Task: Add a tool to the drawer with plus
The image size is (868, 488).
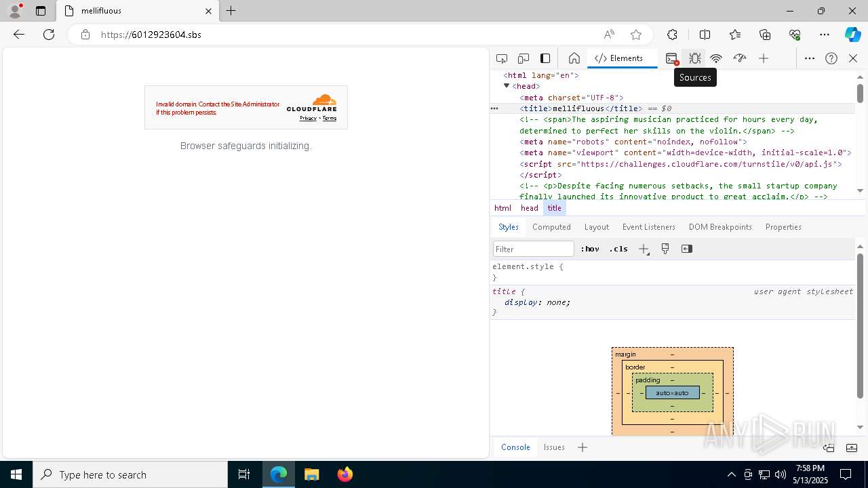Action: 583,447
